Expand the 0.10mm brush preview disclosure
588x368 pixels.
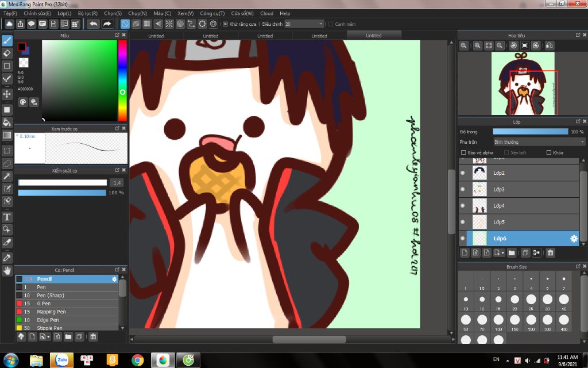pyautogui.click(x=17, y=136)
